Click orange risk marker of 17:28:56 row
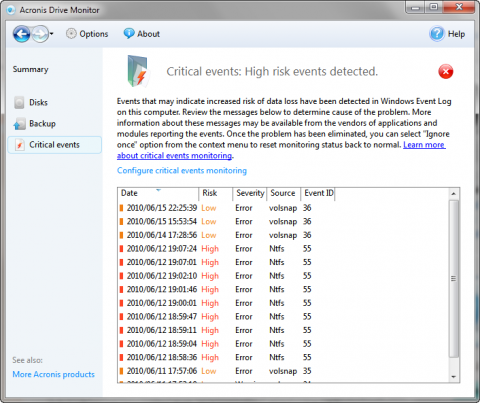 (x=121, y=235)
